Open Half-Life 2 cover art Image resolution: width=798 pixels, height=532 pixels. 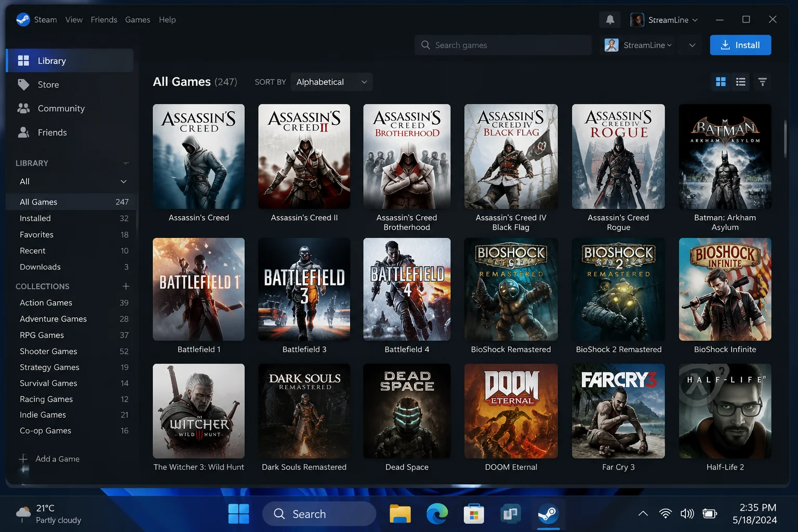coord(725,411)
